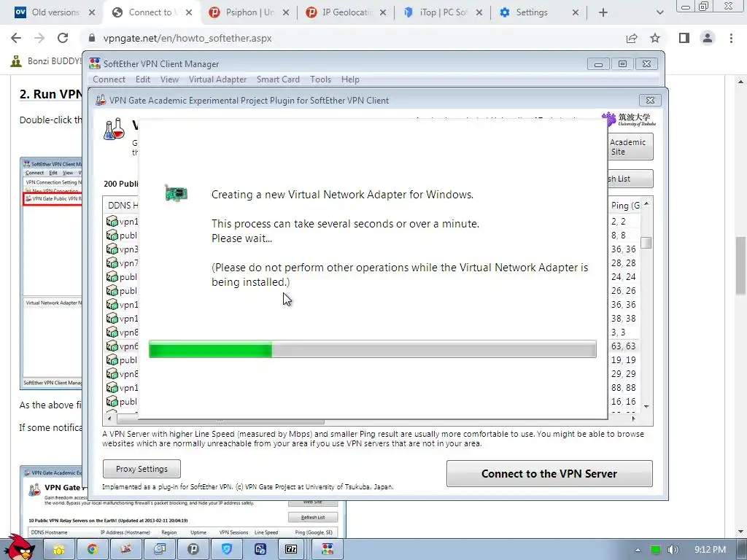Click the web page vertical scrollbar thumb

[740, 267]
